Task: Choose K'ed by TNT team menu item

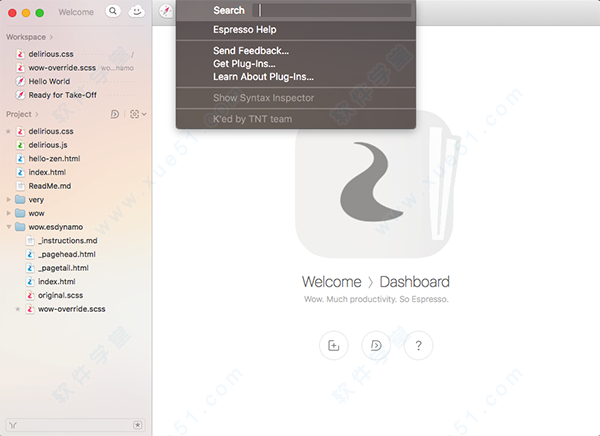Action: click(x=296, y=119)
